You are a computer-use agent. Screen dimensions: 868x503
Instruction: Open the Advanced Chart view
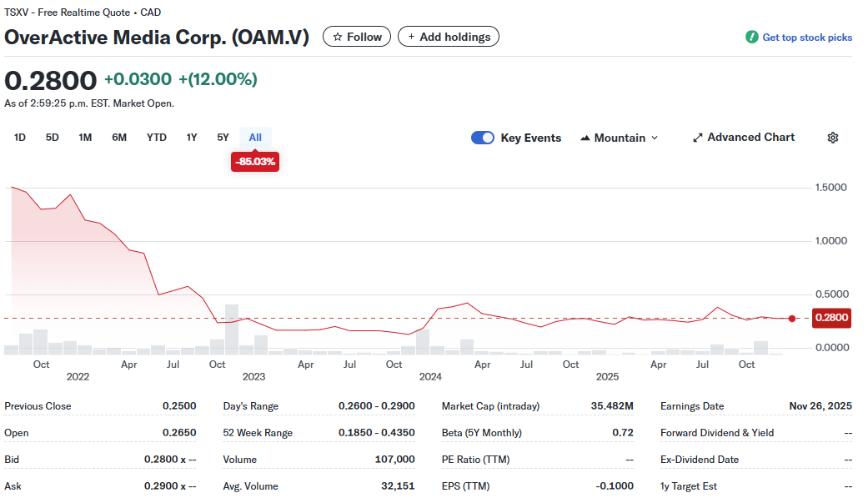[x=750, y=138]
